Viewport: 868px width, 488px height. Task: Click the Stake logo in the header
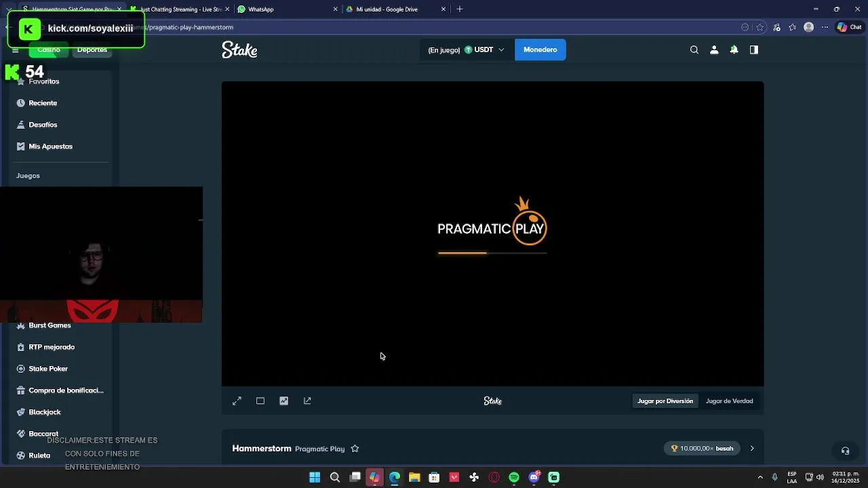[x=239, y=50]
